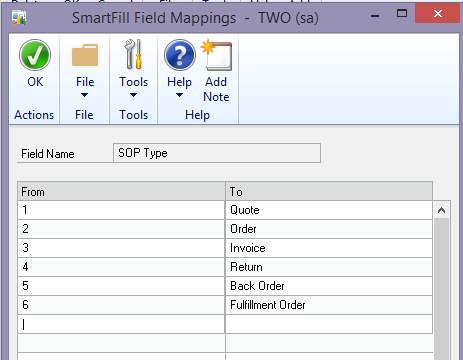This screenshot has width=463, height=360.
Task: Select the Back Order cell
Action: tap(329, 286)
